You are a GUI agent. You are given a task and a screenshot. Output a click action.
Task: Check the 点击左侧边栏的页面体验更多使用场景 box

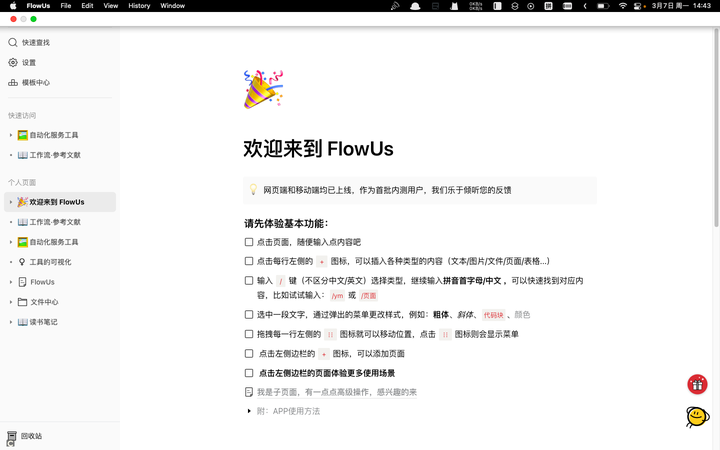[x=249, y=373]
